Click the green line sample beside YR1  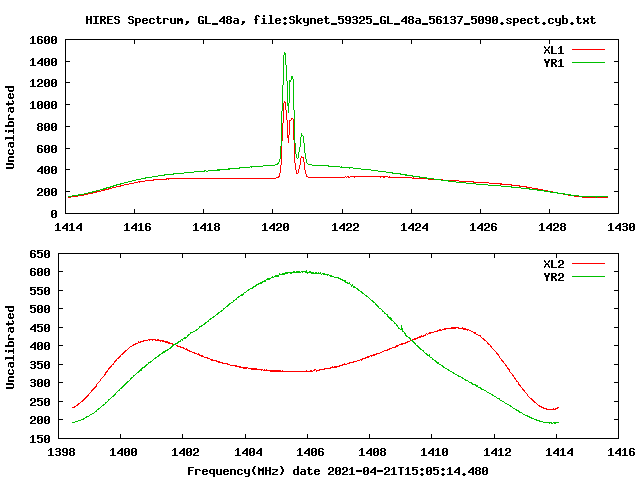tap(588, 63)
